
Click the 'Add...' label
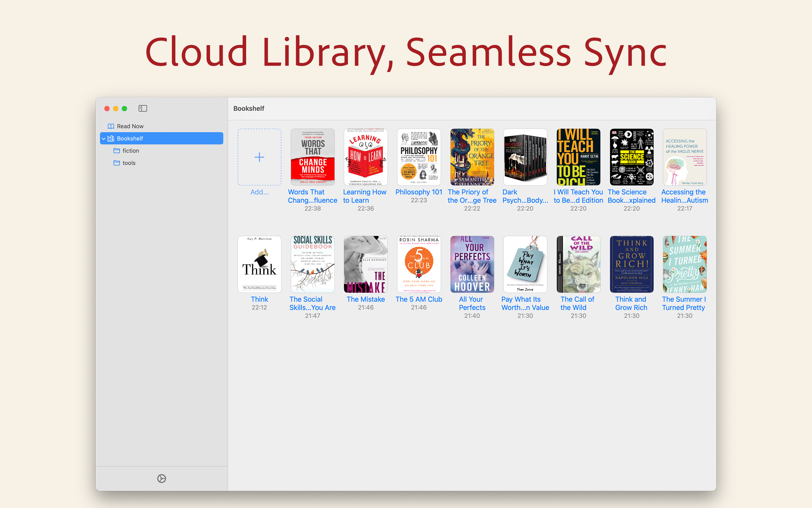point(259,192)
